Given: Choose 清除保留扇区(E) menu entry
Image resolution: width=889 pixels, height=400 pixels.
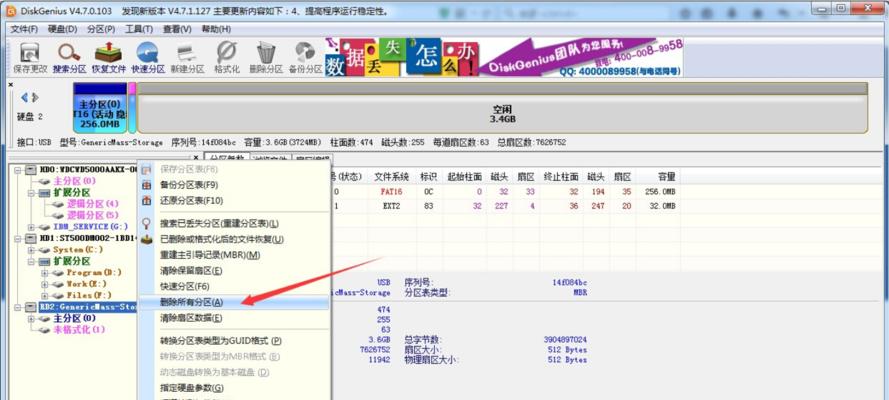Looking at the screenshot, I should (x=234, y=271).
